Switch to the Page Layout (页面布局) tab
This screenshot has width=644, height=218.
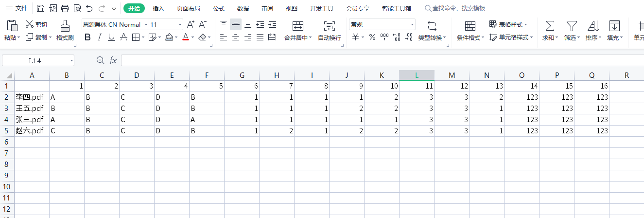pos(188,8)
